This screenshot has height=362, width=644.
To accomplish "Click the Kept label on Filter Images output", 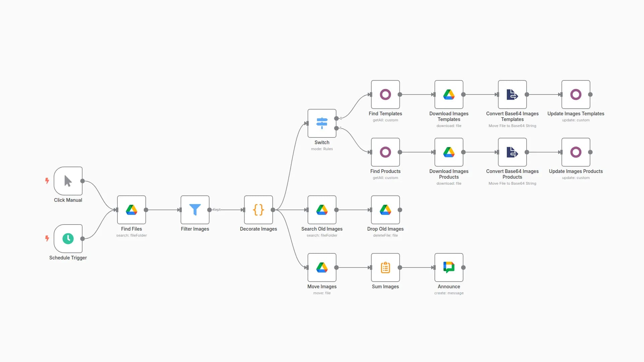I will [x=217, y=209].
